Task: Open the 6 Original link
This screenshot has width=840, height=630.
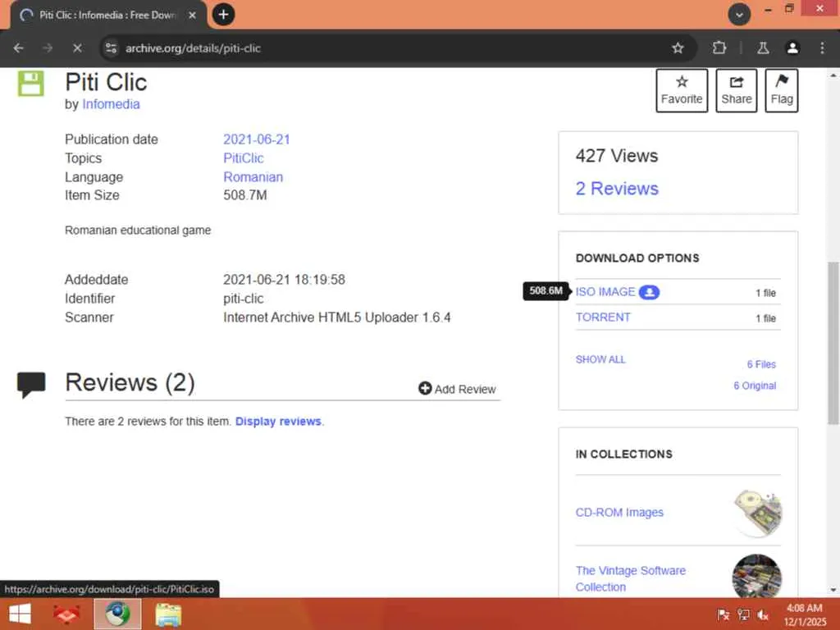Action: (x=755, y=386)
